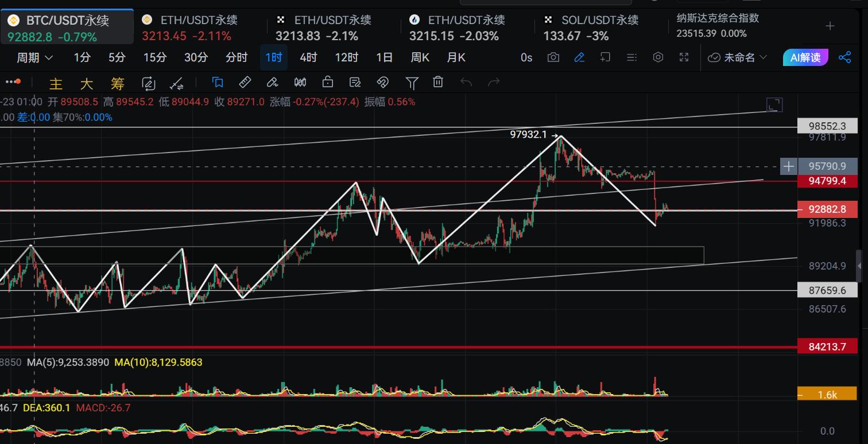
Task: Select the 5分 timeframe
Action: click(x=117, y=57)
